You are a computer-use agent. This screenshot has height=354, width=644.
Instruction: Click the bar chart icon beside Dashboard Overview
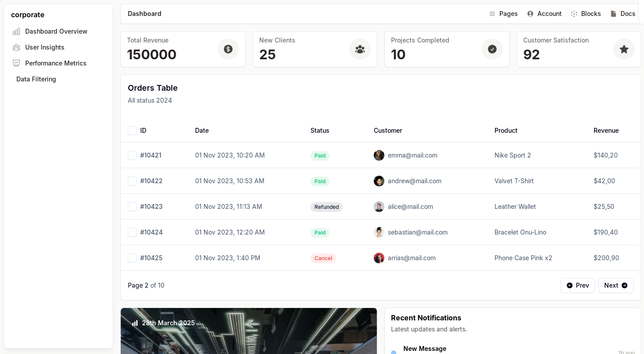pyautogui.click(x=16, y=31)
